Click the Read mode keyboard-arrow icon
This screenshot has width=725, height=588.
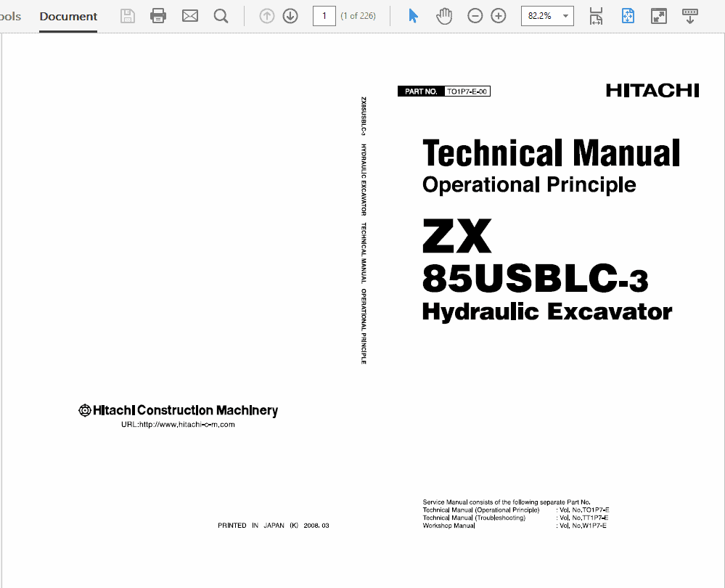pos(690,16)
